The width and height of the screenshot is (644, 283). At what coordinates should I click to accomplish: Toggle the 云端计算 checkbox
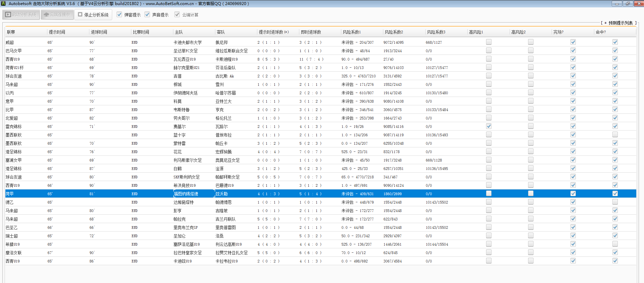pos(177,14)
